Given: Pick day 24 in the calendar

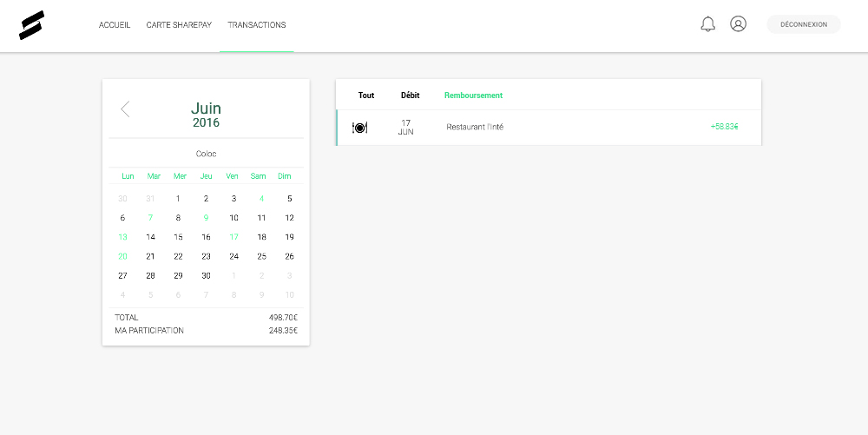Looking at the screenshot, I should pos(233,256).
